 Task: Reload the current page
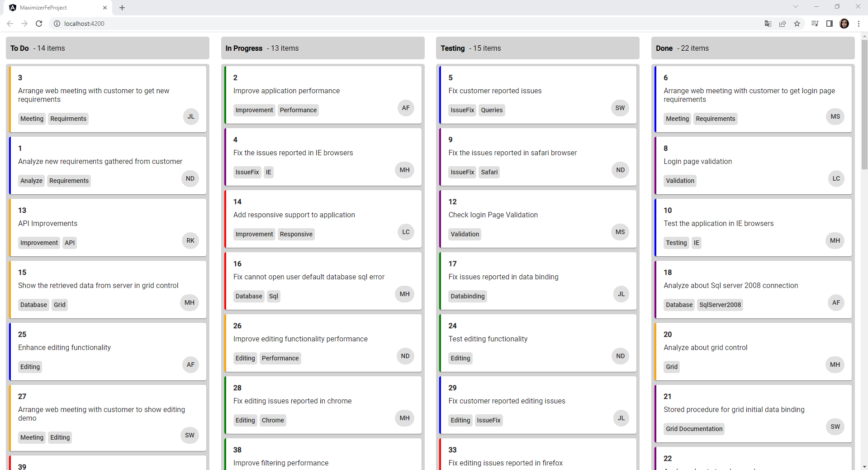39,24
